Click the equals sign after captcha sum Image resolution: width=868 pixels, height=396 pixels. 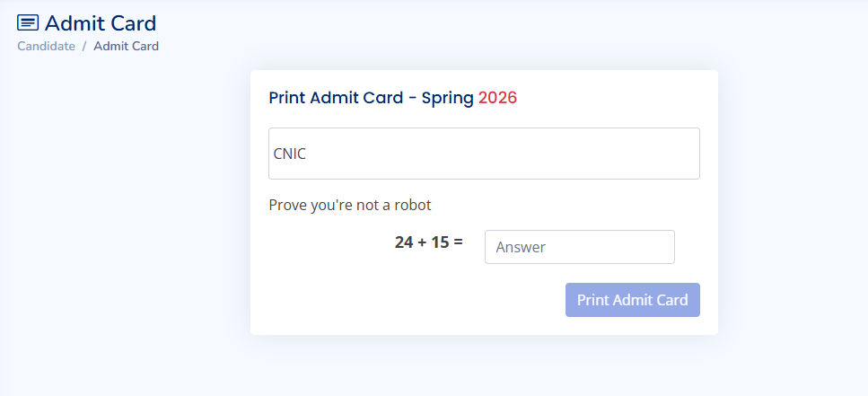(458, 242)
